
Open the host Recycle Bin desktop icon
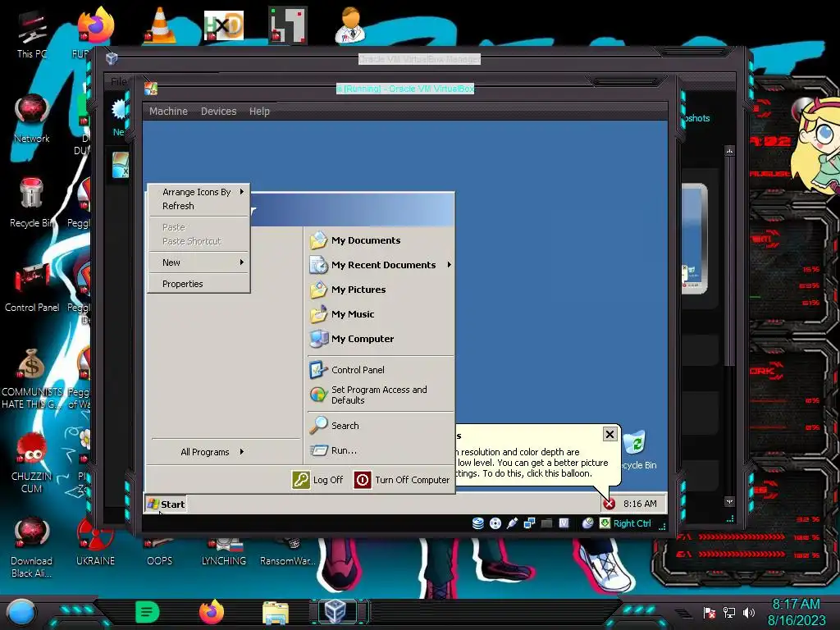pos(32,203)
